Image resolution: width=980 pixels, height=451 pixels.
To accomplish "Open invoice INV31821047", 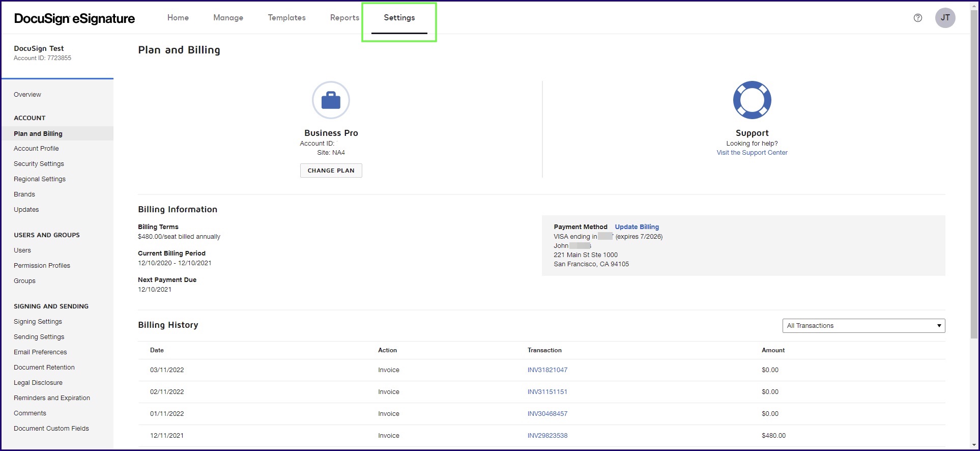I will pos(547,370).
